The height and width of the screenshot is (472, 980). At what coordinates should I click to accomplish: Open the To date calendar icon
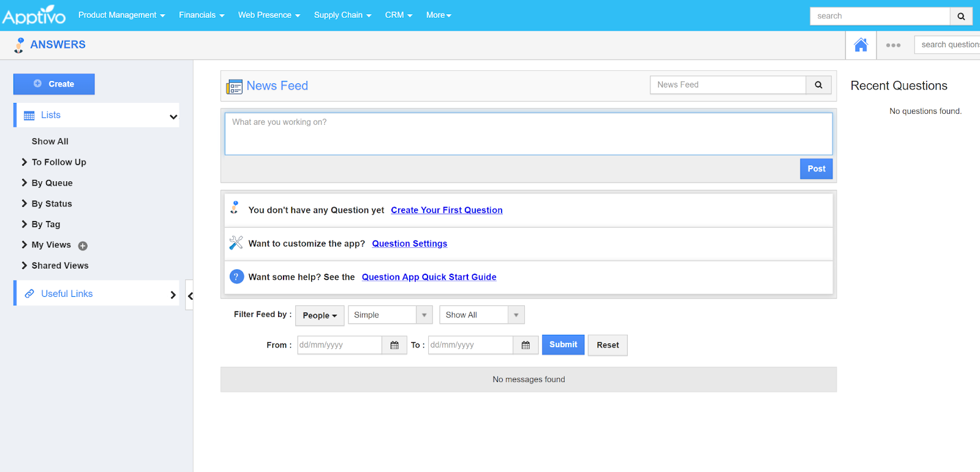[x=526, y=345]
